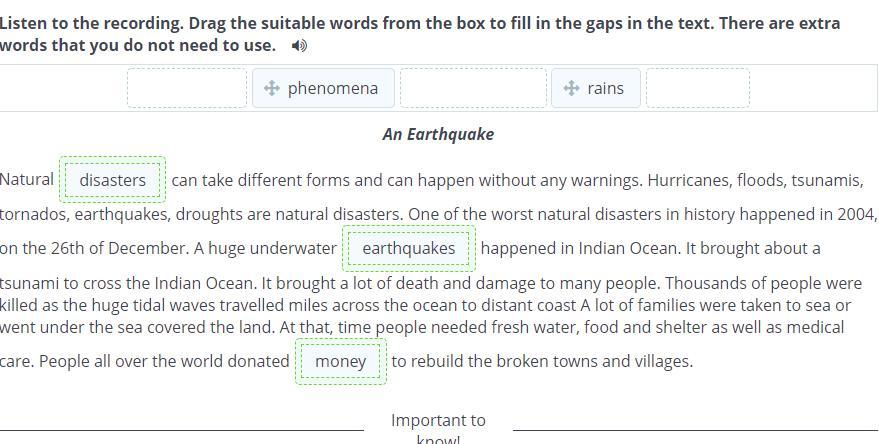The width and height of the screenshot is (879, 444).
Task: Click the empty slot left of 'phenomena'
Action: [187, 88]
